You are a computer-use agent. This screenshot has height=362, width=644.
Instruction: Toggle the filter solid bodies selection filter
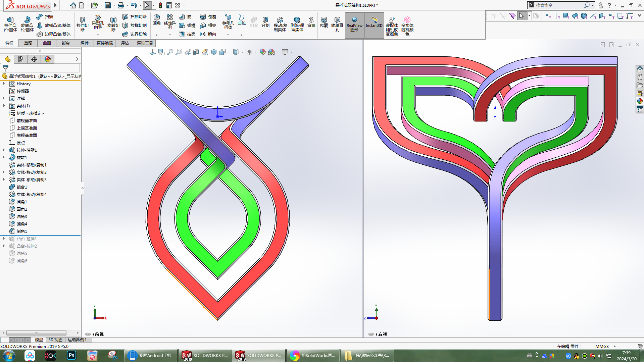tap(584, 16)
